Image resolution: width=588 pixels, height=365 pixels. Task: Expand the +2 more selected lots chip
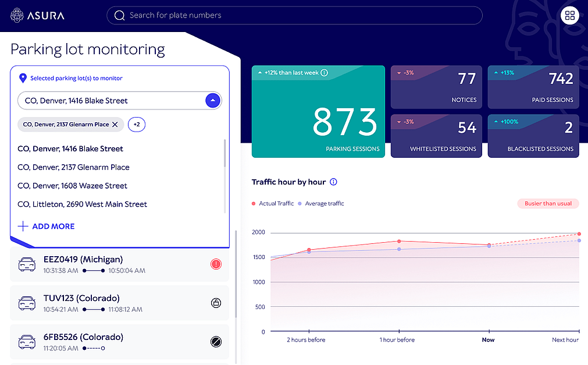137,125
